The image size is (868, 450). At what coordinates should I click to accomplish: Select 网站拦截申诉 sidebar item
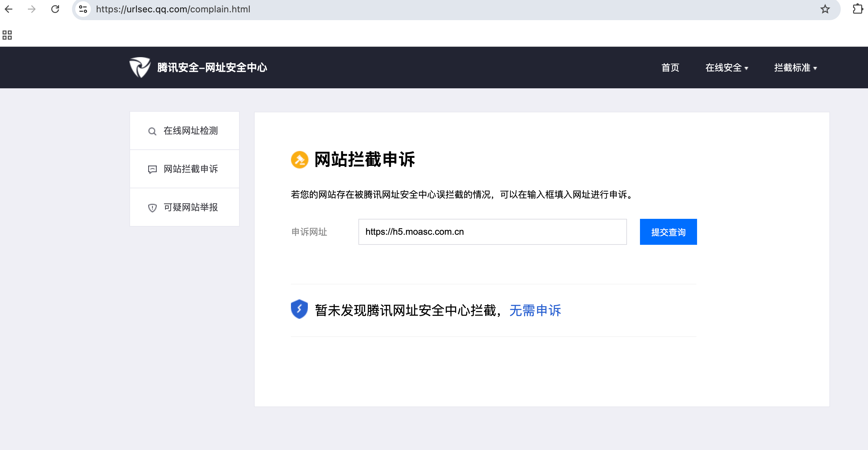click(x=184, y=169)
